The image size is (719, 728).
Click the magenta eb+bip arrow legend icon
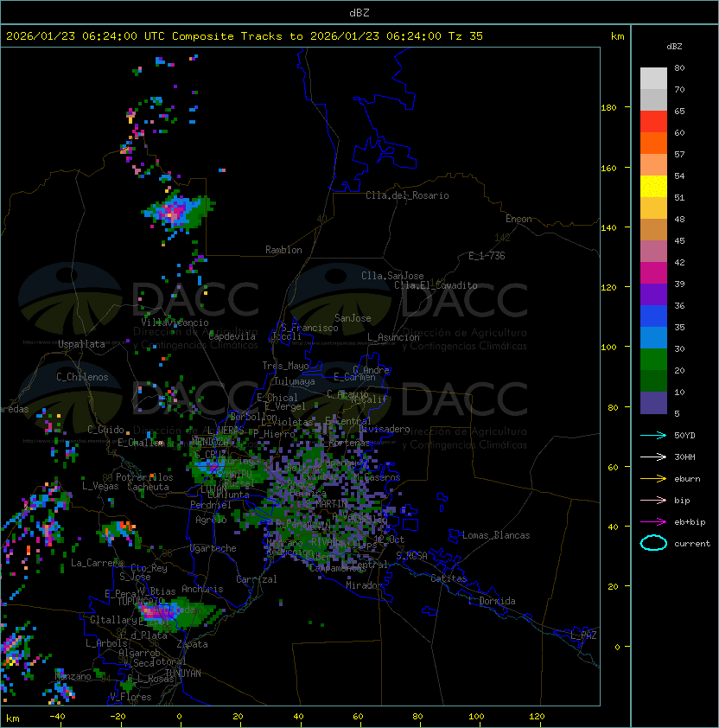click(653, 522)
